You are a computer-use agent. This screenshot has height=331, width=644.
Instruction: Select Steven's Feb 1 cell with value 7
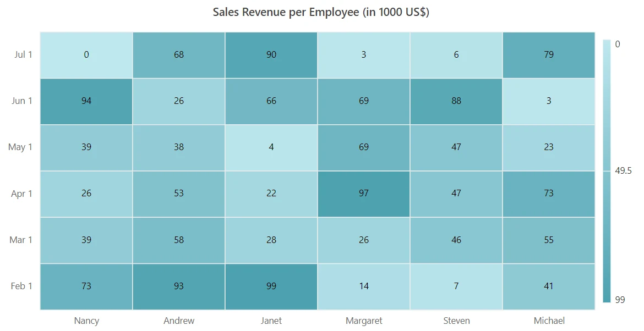[456, 286]
